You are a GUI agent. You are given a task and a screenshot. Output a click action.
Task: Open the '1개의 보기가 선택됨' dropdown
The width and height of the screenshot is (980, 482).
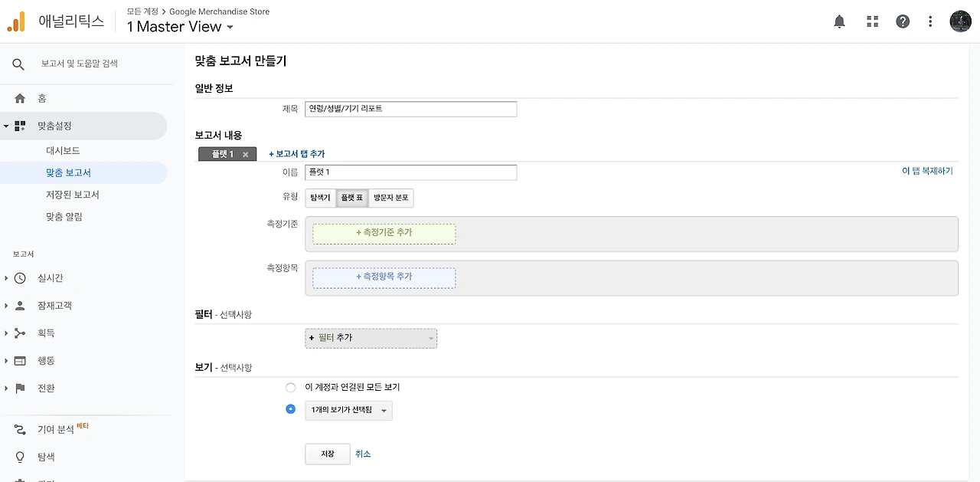click(x=348, y=411)
